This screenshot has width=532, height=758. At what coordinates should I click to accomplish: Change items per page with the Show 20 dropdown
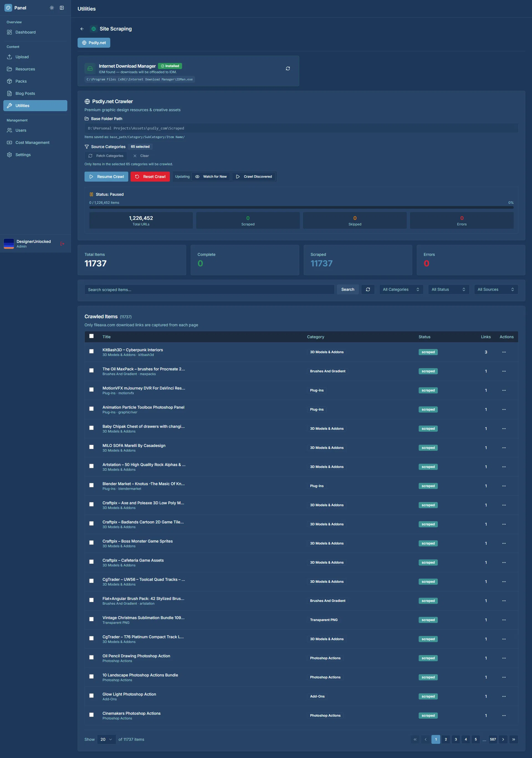106,739
